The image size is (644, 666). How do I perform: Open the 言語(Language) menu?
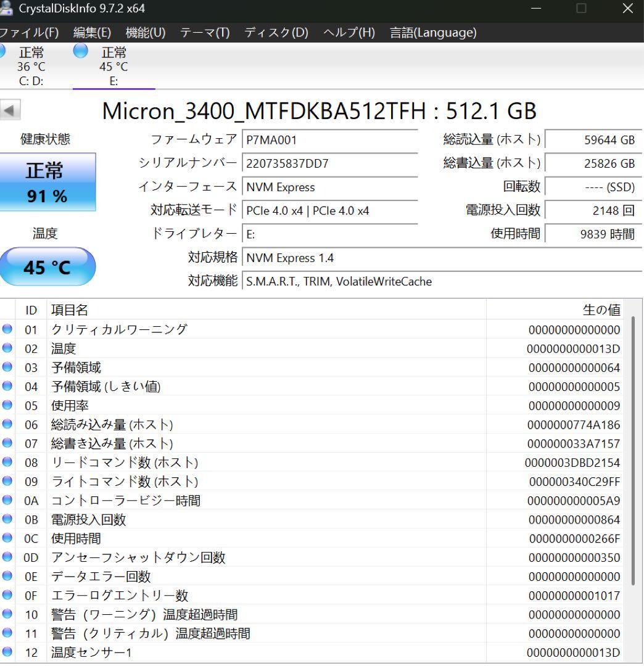coord(433,32)
